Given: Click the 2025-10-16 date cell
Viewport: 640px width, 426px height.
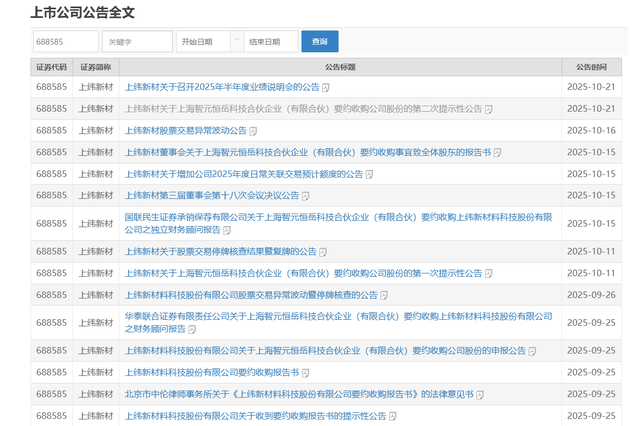Looking at the screenshot, I should point(591,131).
